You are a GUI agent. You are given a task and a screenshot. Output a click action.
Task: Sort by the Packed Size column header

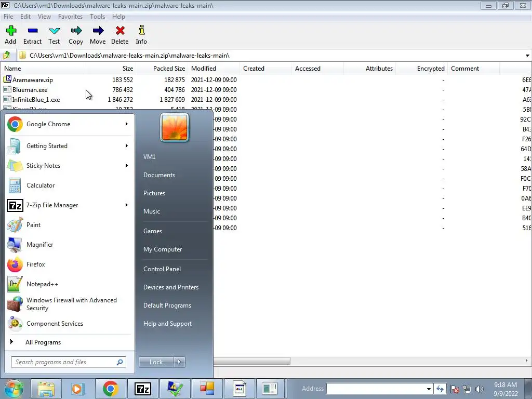click(x=162, y=68)
